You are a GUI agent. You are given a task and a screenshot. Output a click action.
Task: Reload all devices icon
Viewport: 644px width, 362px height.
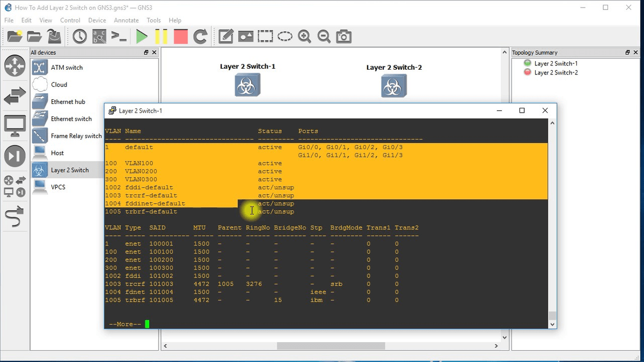click(200, 36)
